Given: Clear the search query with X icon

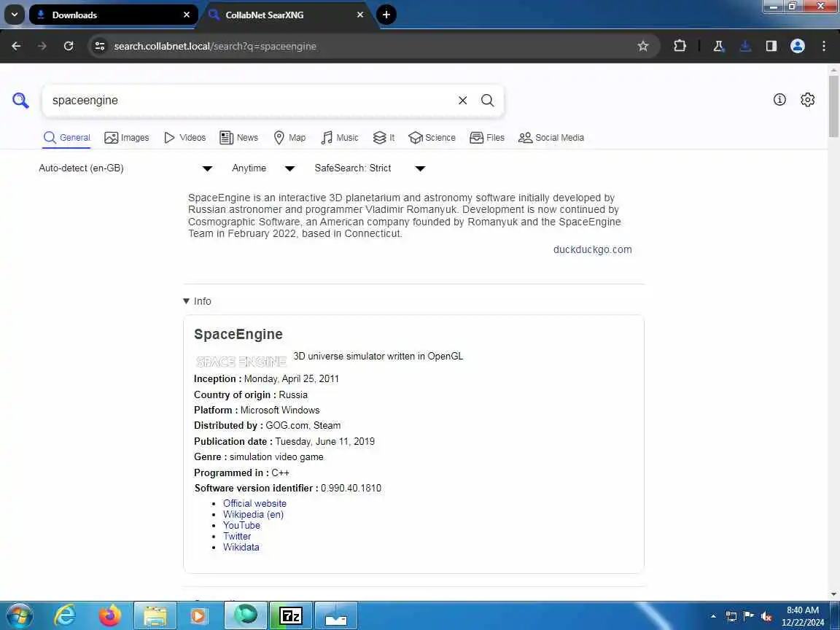Looking at the screenshot, I should 463,100.
